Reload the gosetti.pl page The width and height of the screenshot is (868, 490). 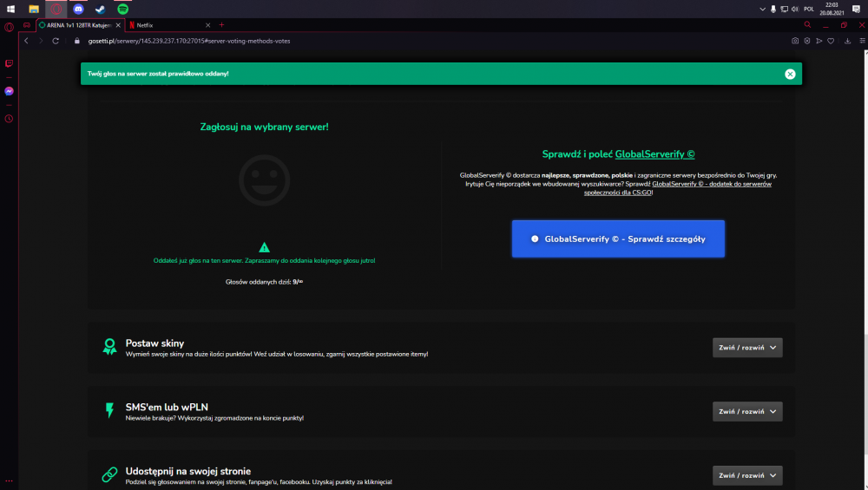tap(56, 41)
